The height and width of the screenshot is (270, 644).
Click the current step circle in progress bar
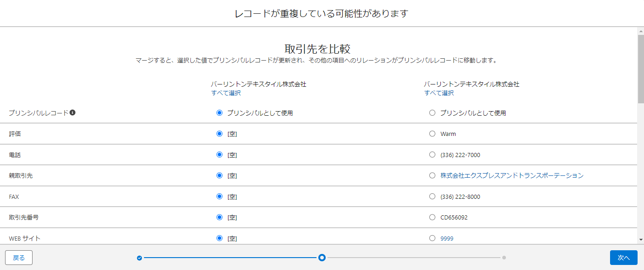[322, 258]
